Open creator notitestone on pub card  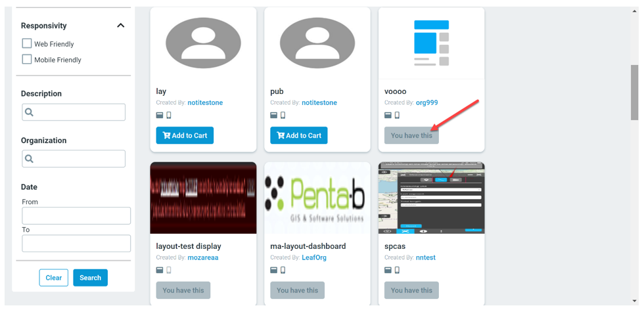tap(319, 102)
